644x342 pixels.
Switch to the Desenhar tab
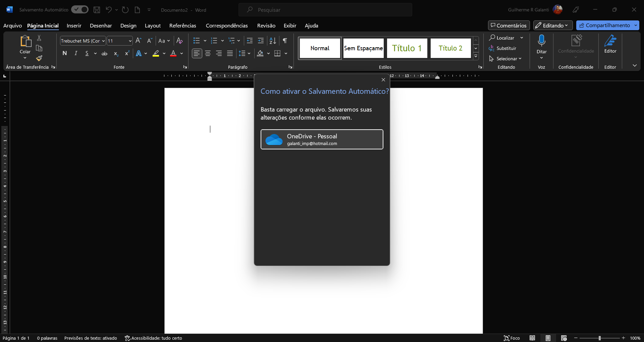101,25
